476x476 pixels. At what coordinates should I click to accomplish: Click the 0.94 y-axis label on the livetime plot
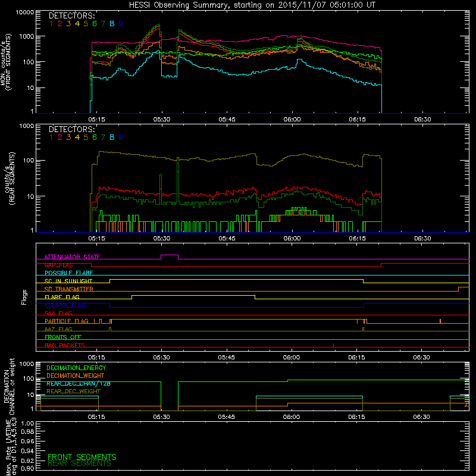[x=27, y=451]
